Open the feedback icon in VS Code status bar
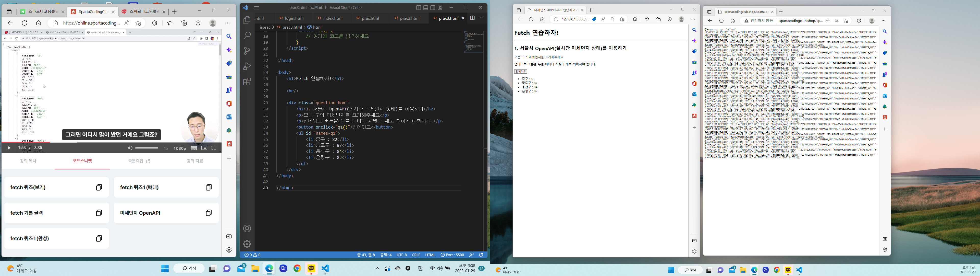The height and width of the screenshot is (276, 980). tap(471, 255)
